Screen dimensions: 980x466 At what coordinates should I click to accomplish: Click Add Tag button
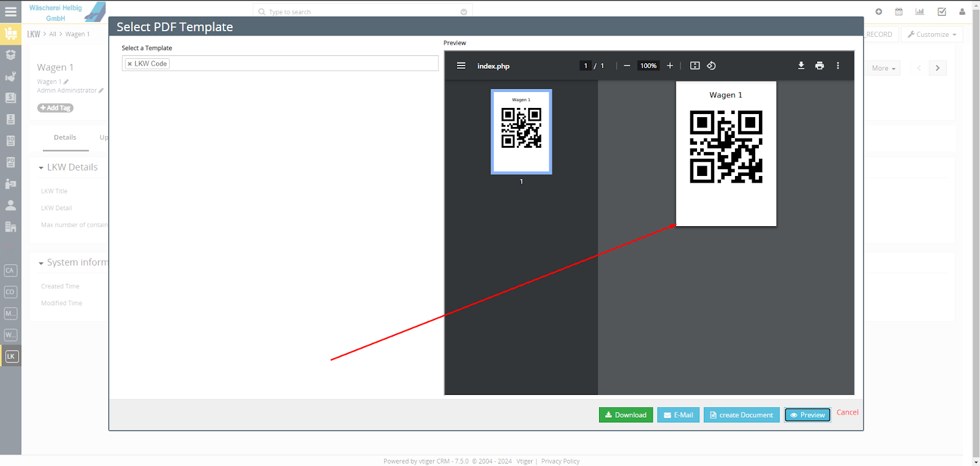pyautogui.click(x=55, y=108)
